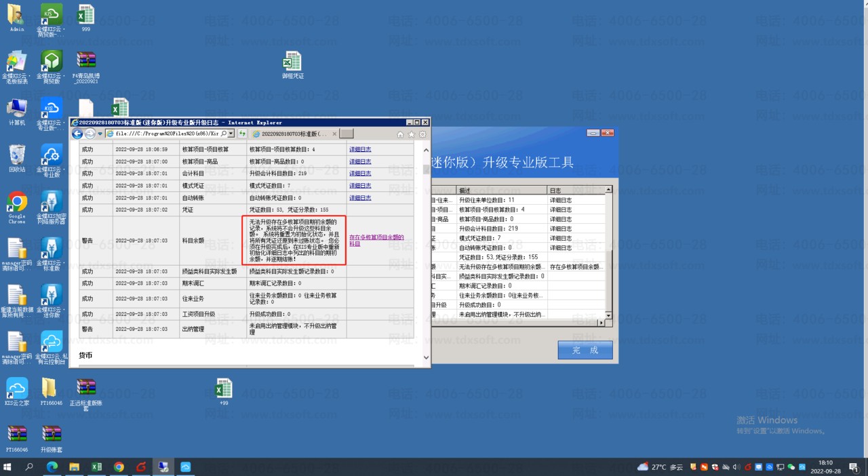The height and width of the screenshot is (476, 868).
Task: Click Microsoft Edge in the taskbar
Action: tap(52, 467)
